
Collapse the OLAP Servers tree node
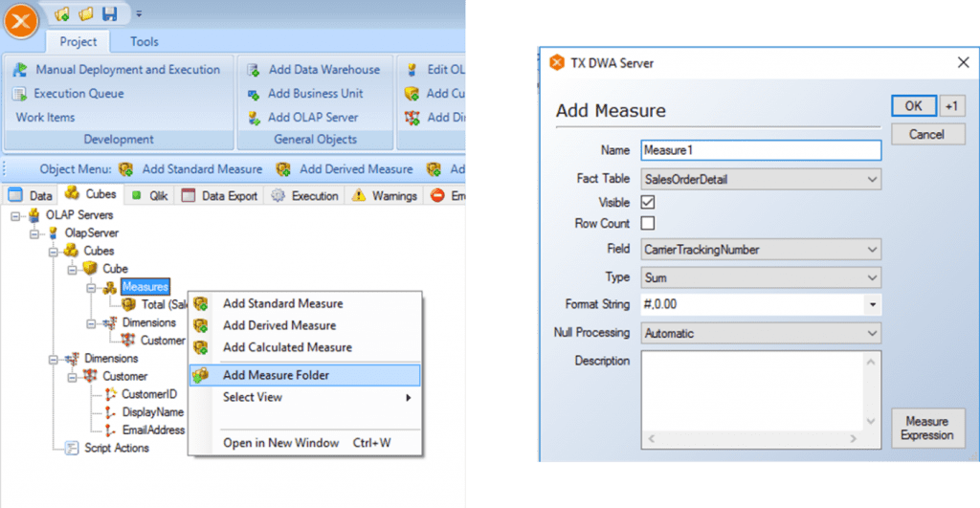coord(15,216)
